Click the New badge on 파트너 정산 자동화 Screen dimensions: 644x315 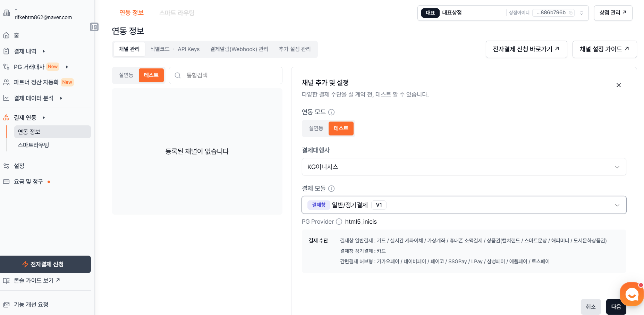(x=67, y=82)
